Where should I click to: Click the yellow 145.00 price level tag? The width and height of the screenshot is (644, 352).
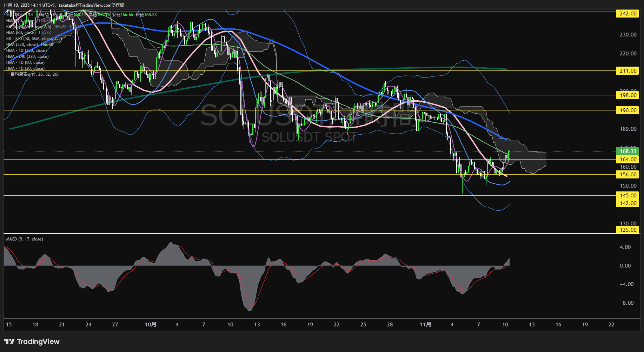coord(628,196)
